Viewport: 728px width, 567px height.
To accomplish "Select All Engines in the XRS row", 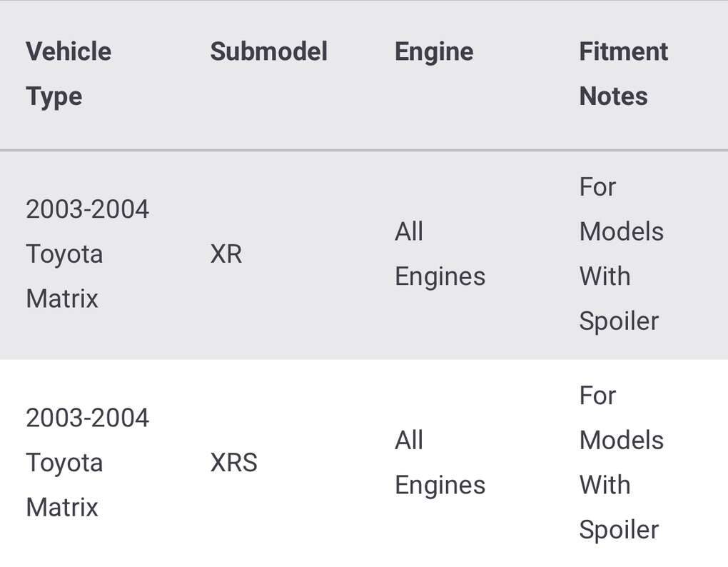I will pyautogui.click(x=440, y=462).
